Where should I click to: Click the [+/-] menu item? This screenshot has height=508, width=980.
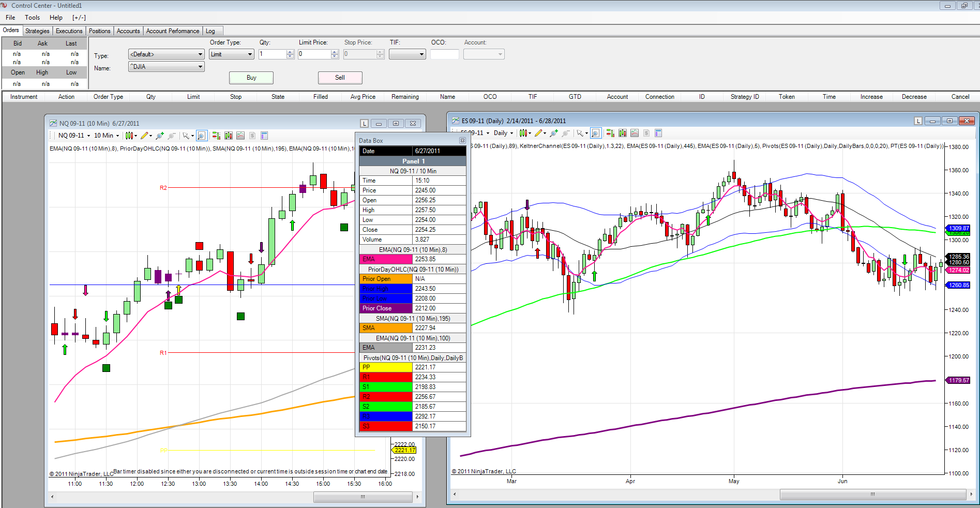[x=79, y=18]
